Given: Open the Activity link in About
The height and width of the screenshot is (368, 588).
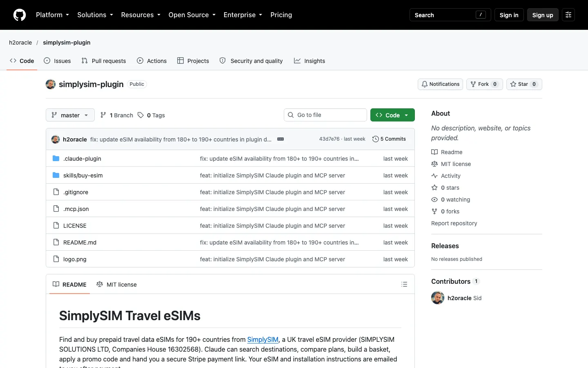Looking at the screenshot, I should [x=446, y=176].
